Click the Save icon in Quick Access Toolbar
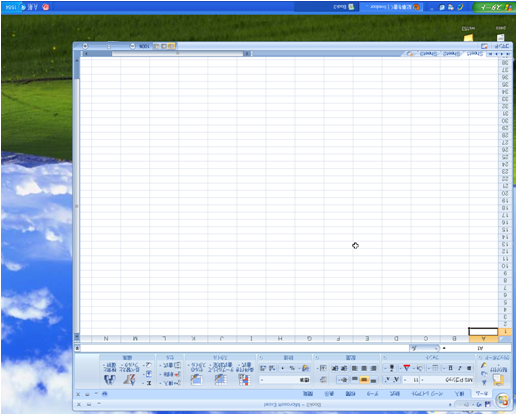The height and width of the screenshot is (414, 516). [488, 404]
